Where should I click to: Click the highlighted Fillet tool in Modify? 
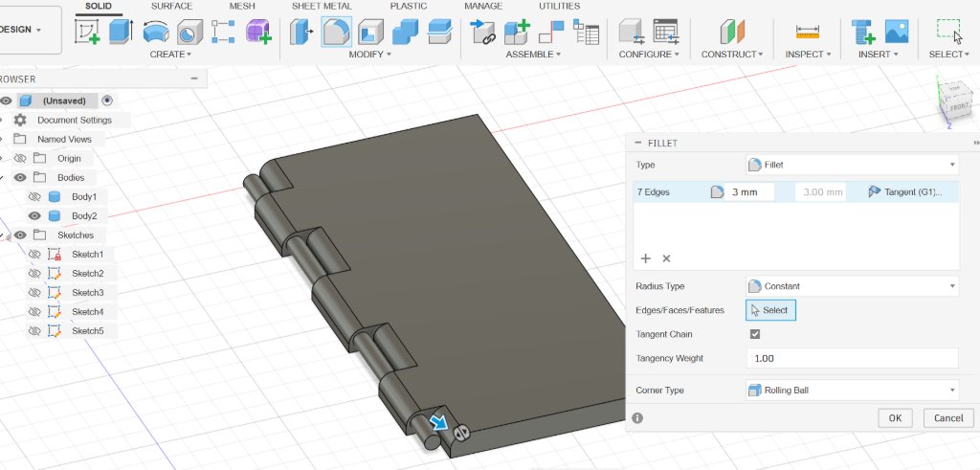pos(336,32)
